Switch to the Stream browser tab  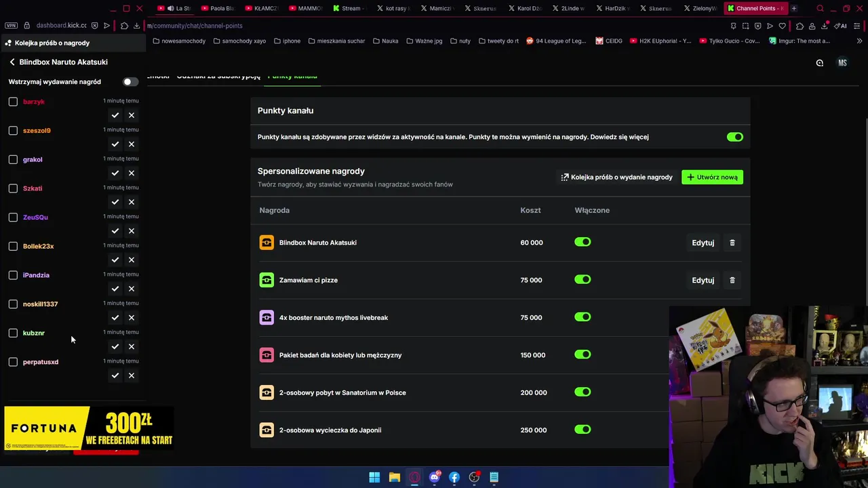[350, 8]
